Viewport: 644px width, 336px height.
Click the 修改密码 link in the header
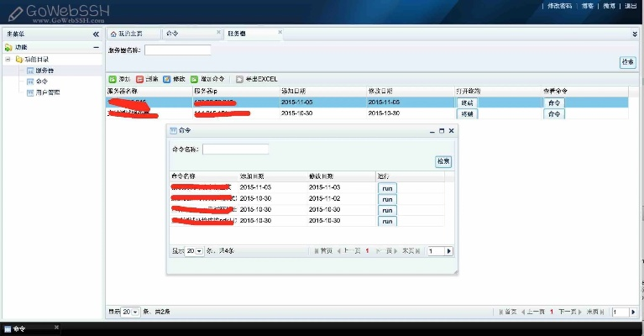pos(560,6)
